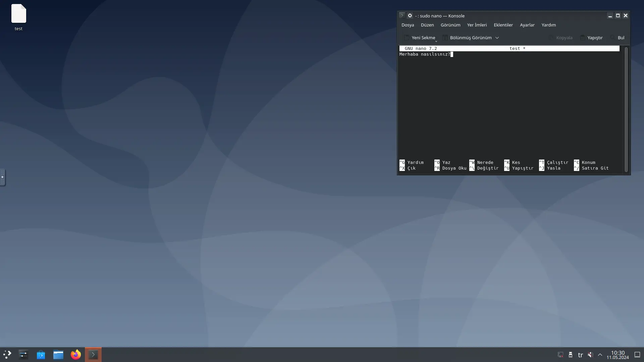The image size is (644, 362).
Task: Click the Konsole vertical scrollbar
Action: pyautogui.click(x=626, y=109)
